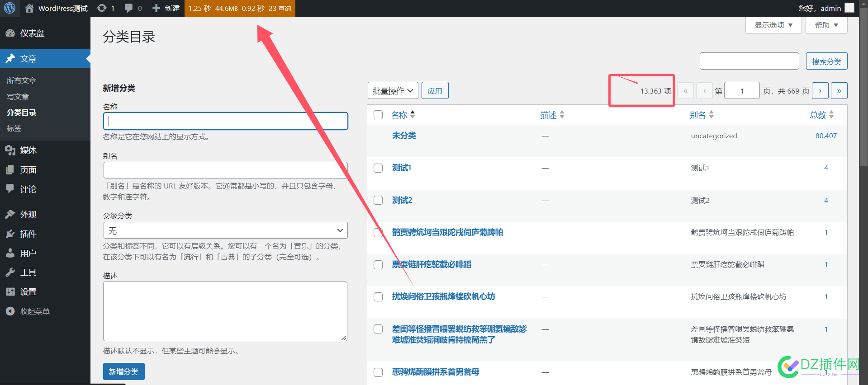This screenshot has width=868, height=385.
Task: Sort by 总数 using sort arrows
Action: [831, 115]
